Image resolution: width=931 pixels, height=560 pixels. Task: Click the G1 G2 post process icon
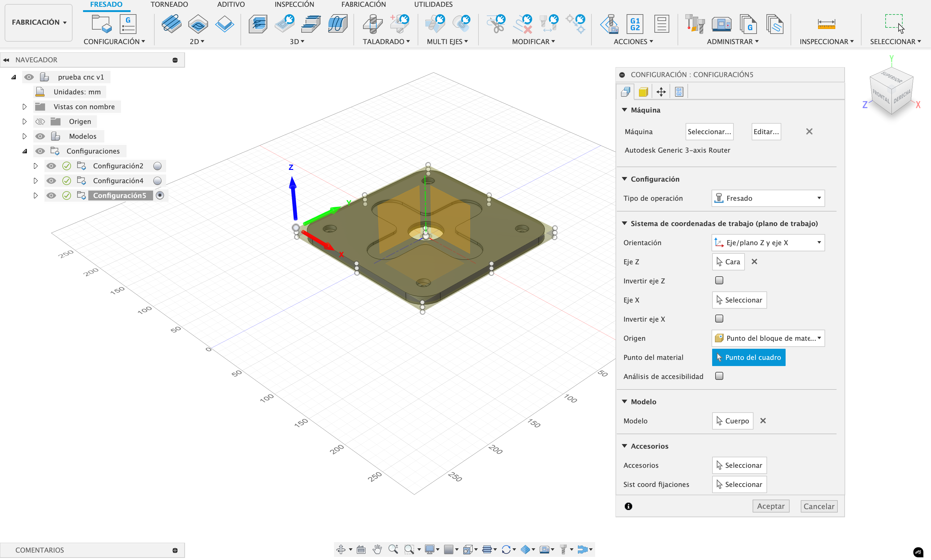point(635,23)
